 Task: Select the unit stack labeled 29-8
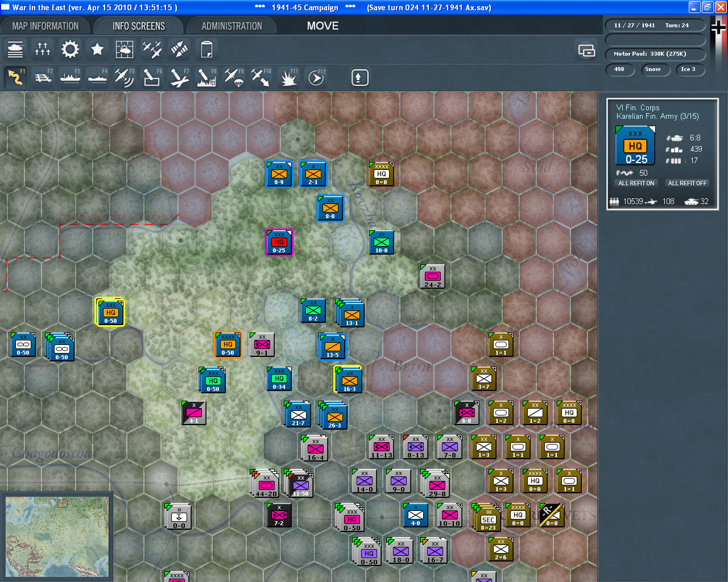click(x=436, y=484)
